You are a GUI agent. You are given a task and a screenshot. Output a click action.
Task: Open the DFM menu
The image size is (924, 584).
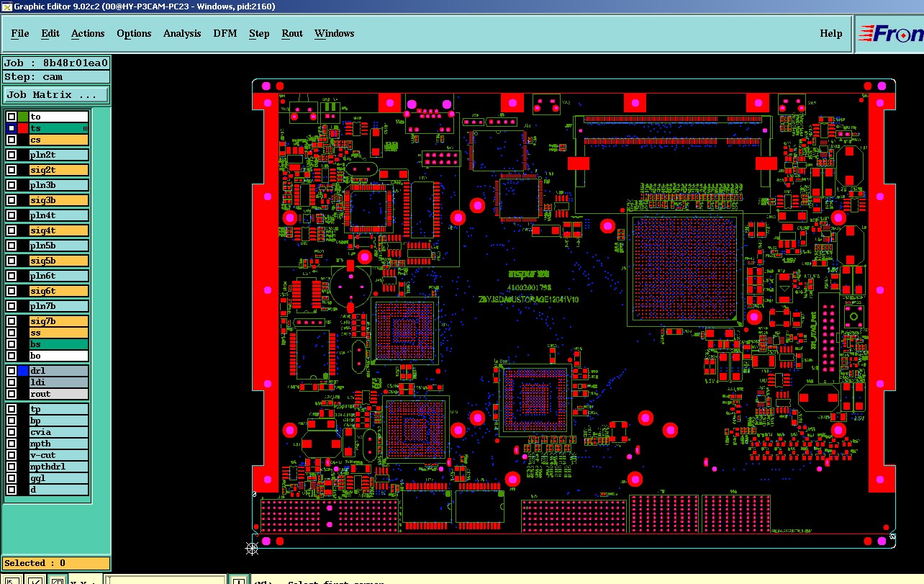(x=225, y=33)
